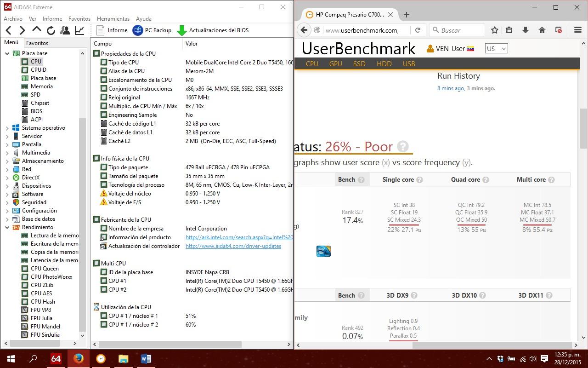Viewport: 588px width, 368px height.
Task: Expand the Almacenamiento tree node
Action: point(7,161)
